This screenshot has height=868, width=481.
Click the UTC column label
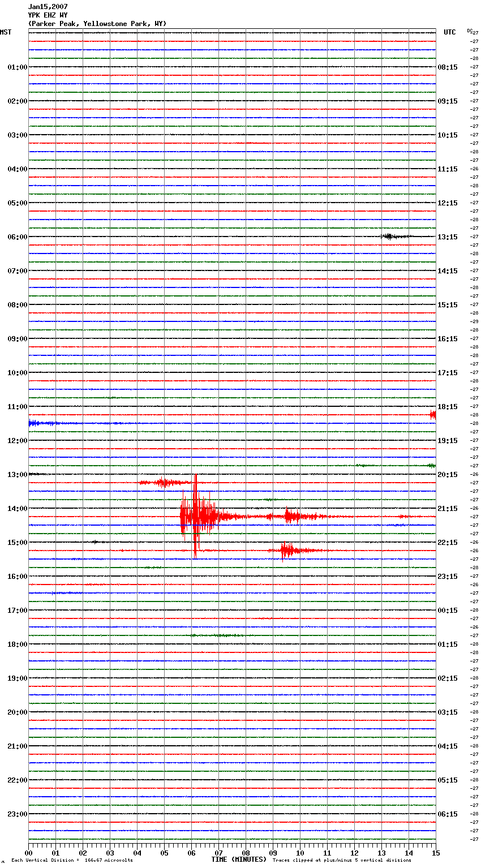click(450, 32)
